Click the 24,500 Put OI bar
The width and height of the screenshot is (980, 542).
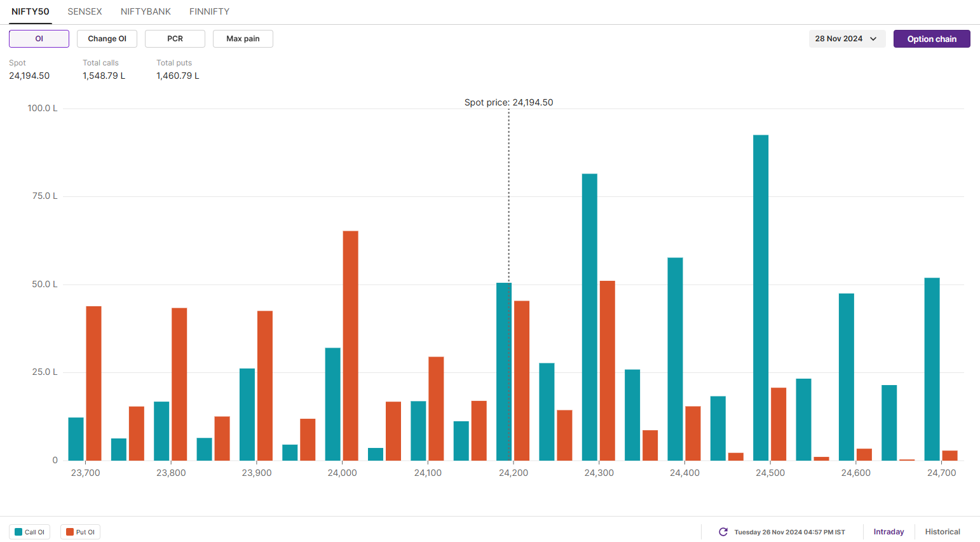click(779, 424)
